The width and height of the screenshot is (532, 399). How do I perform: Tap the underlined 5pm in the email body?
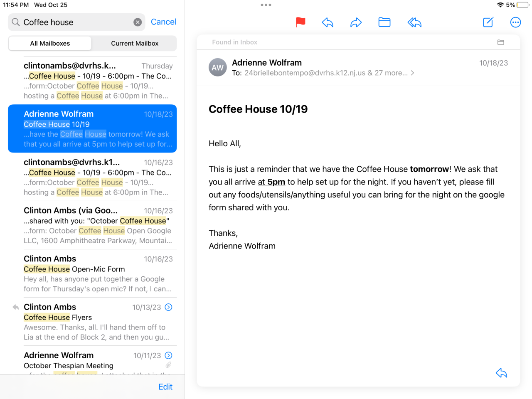(x=276, y=182)
